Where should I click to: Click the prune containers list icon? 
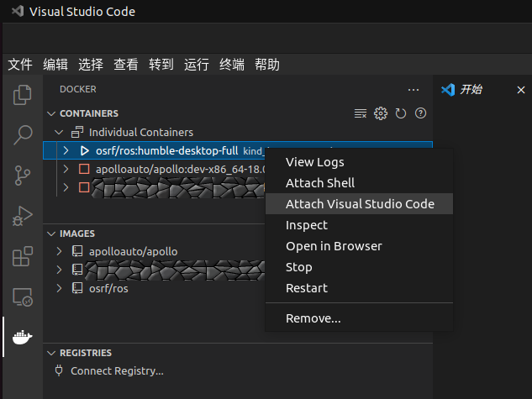point(361,113)
